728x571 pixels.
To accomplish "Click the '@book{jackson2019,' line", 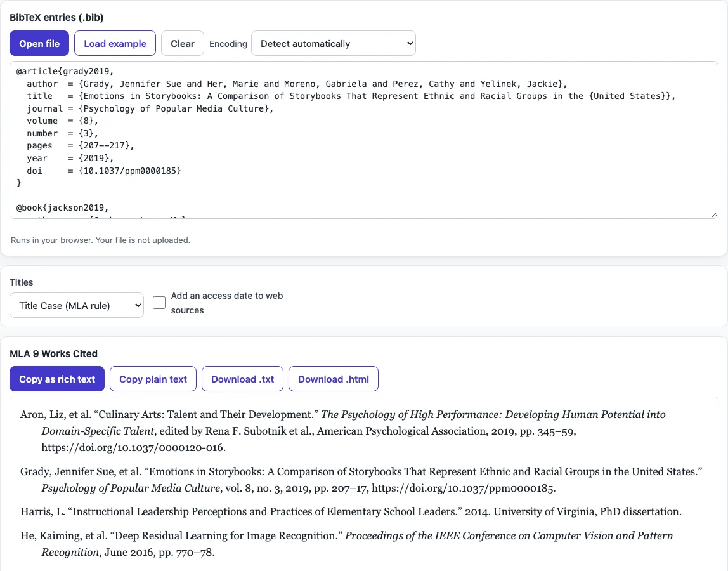I will [x=62, y=207].
